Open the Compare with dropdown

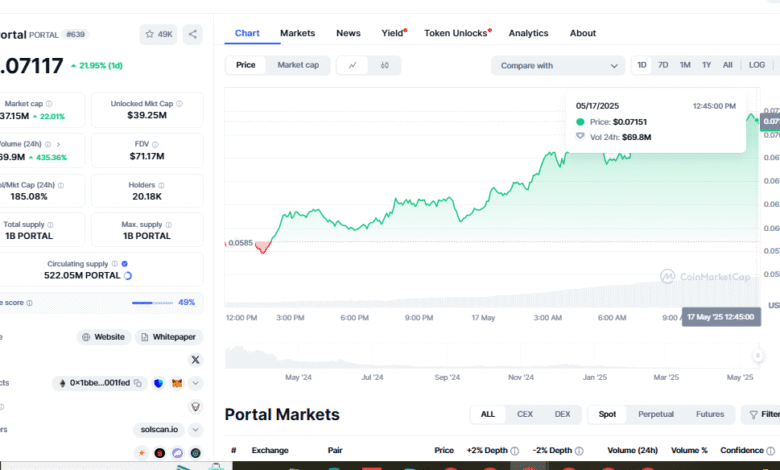tap(558, 66)
